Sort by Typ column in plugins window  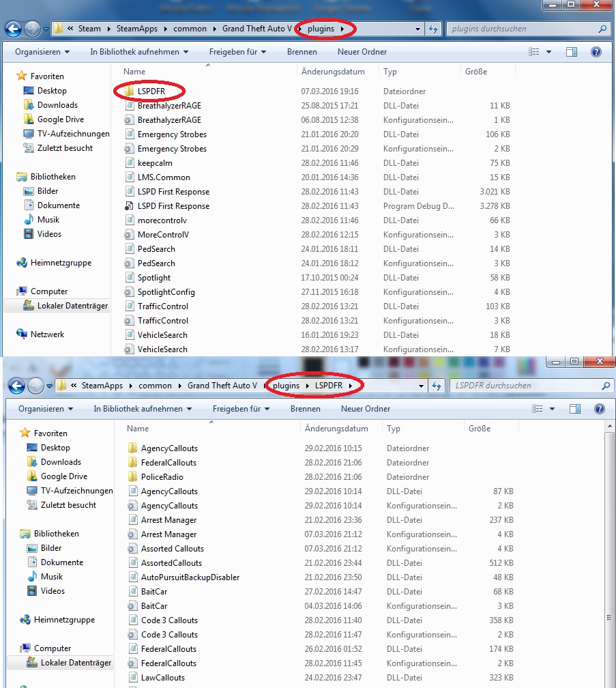390,72
